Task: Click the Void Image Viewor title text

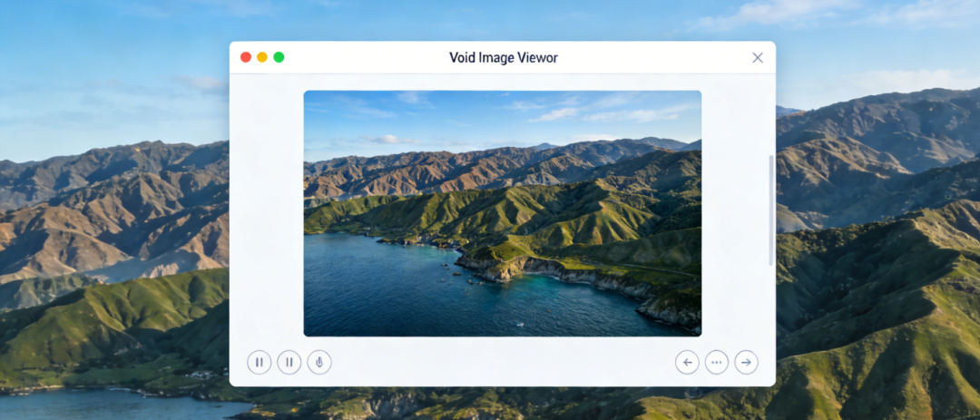Action: point(504,58)
